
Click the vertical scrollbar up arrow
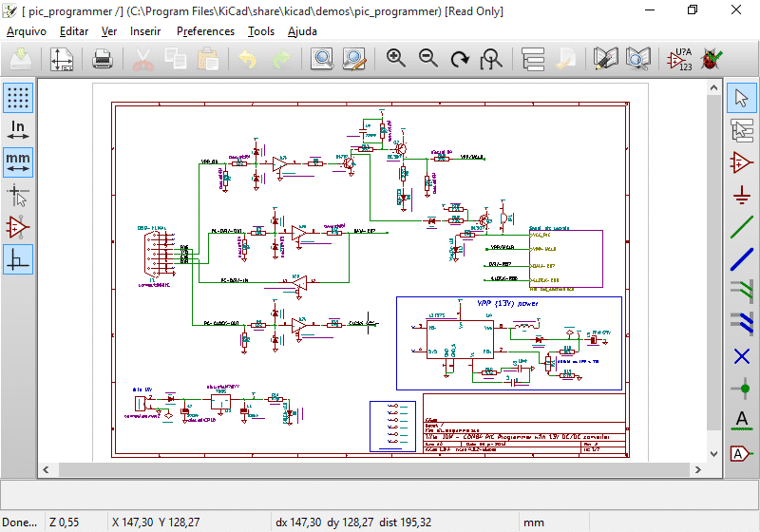point(713,88)
